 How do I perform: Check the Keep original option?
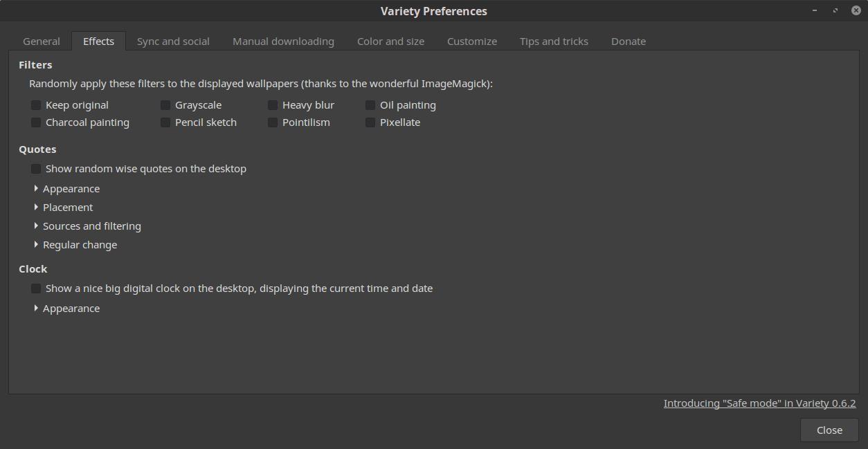(36, 105)
